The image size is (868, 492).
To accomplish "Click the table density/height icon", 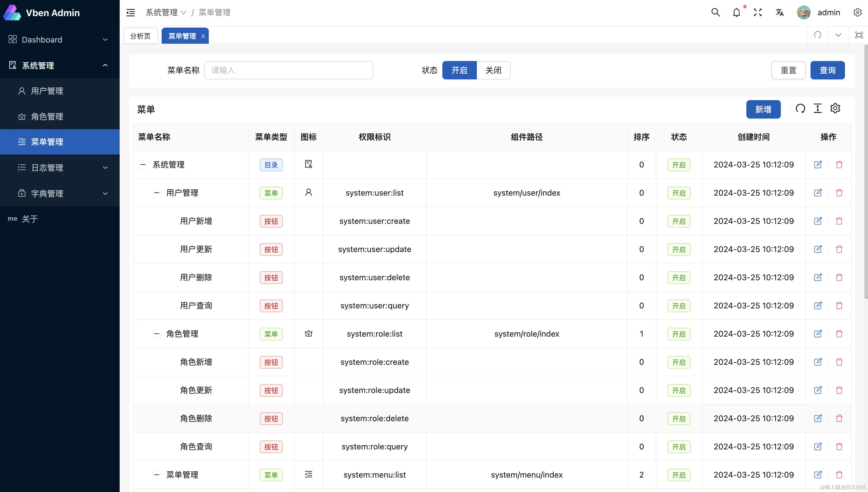I will (817, 108).
